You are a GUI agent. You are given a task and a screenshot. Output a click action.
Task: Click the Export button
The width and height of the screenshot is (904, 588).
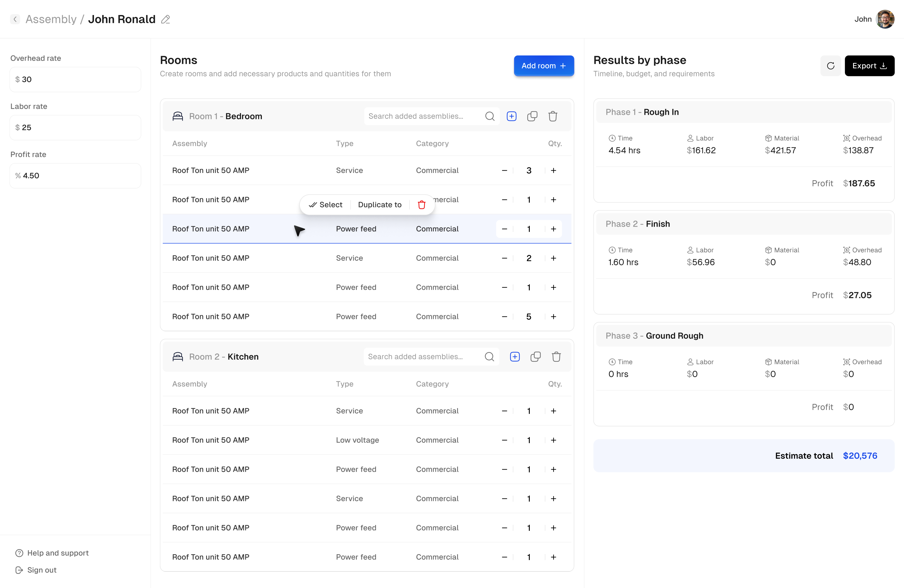point(869,66)
